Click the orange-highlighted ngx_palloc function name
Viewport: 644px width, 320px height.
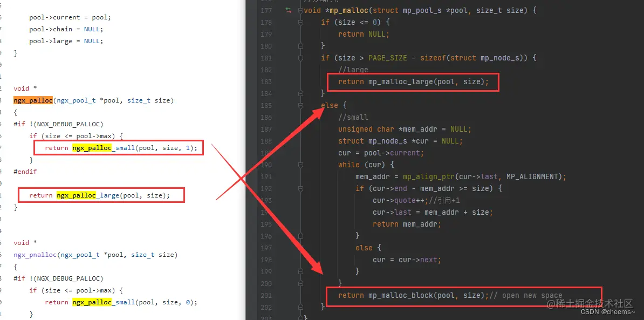33,100
